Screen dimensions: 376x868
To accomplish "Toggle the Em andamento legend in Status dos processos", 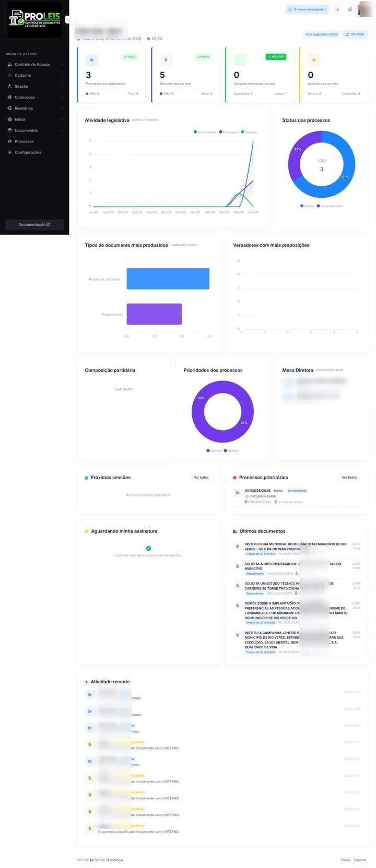I will click(x=330, y=206).
